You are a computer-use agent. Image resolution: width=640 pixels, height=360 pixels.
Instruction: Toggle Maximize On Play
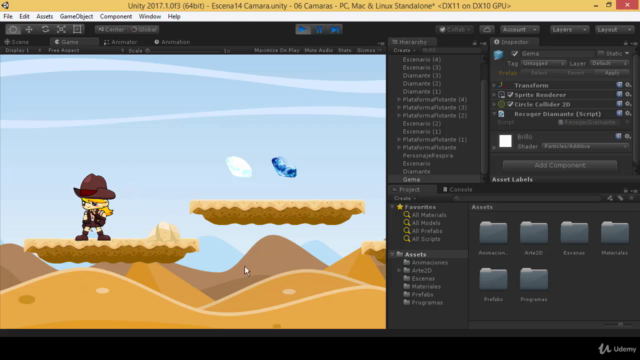(x=277, y=50)
